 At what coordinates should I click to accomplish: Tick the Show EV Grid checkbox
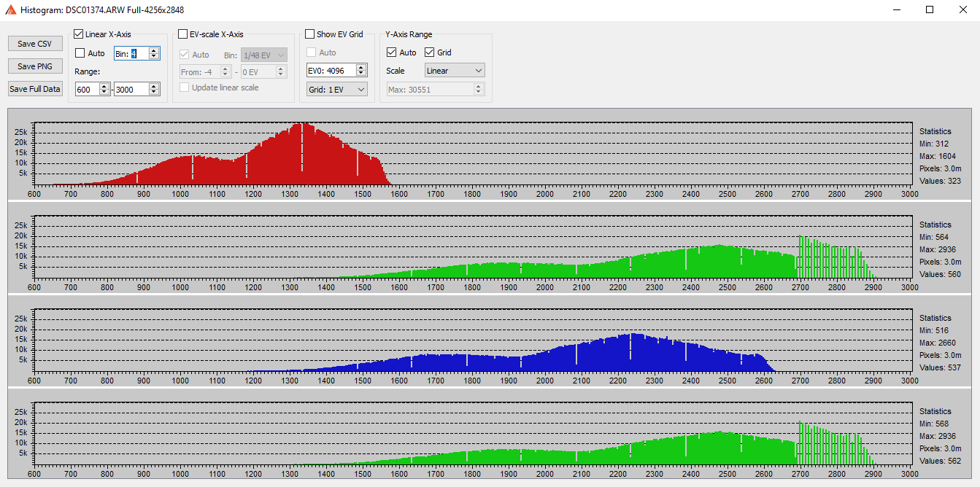(310, 34)
